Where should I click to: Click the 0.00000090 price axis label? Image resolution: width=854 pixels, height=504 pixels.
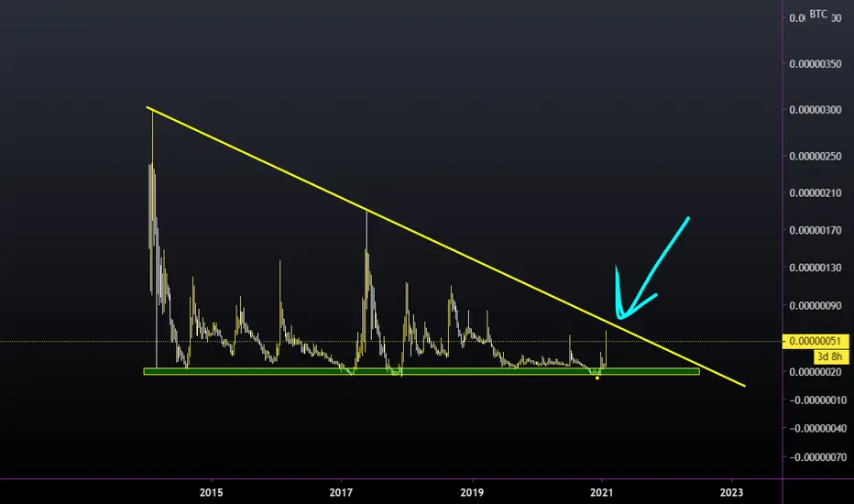[816, 306]
